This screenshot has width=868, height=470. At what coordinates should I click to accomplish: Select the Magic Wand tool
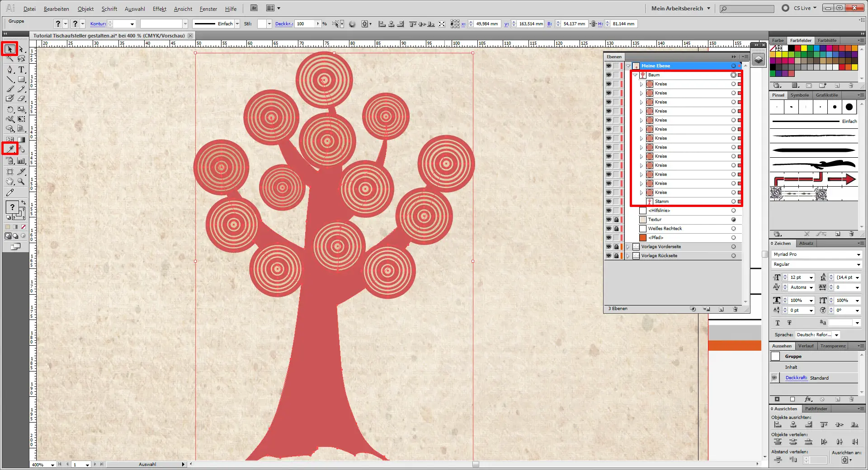coord(10,59)
